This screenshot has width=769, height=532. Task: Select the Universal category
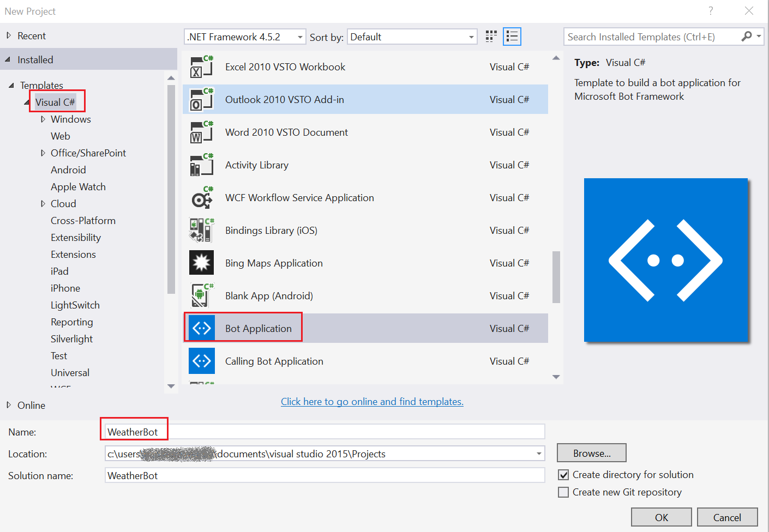[70, 373]
